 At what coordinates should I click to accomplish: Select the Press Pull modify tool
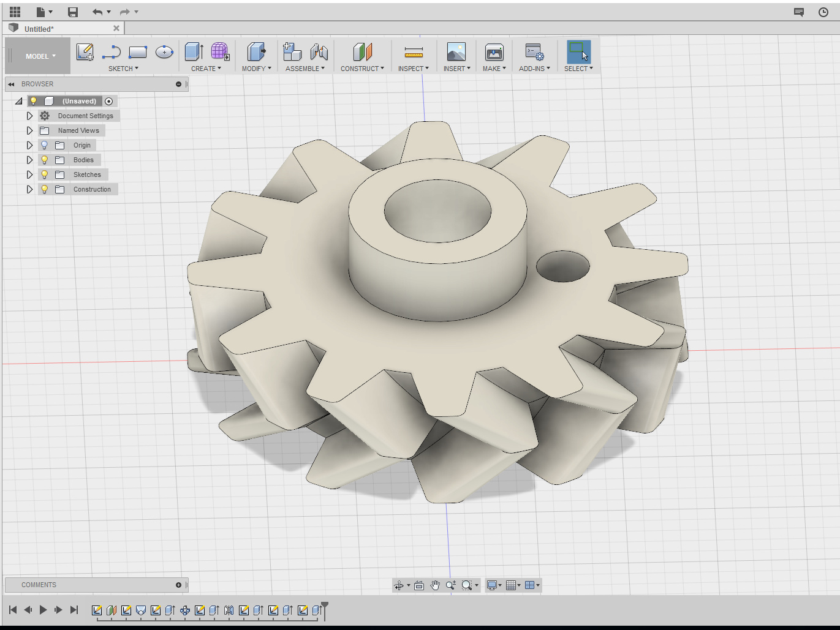point(256,52)
